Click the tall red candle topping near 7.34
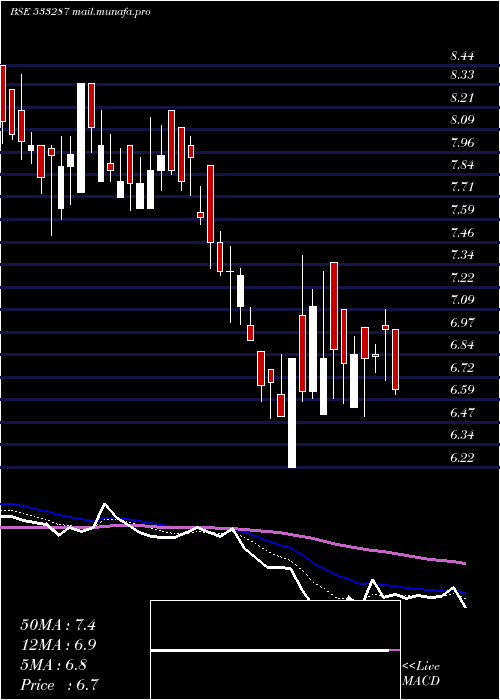The image size is (500, 700). (334, 306)
